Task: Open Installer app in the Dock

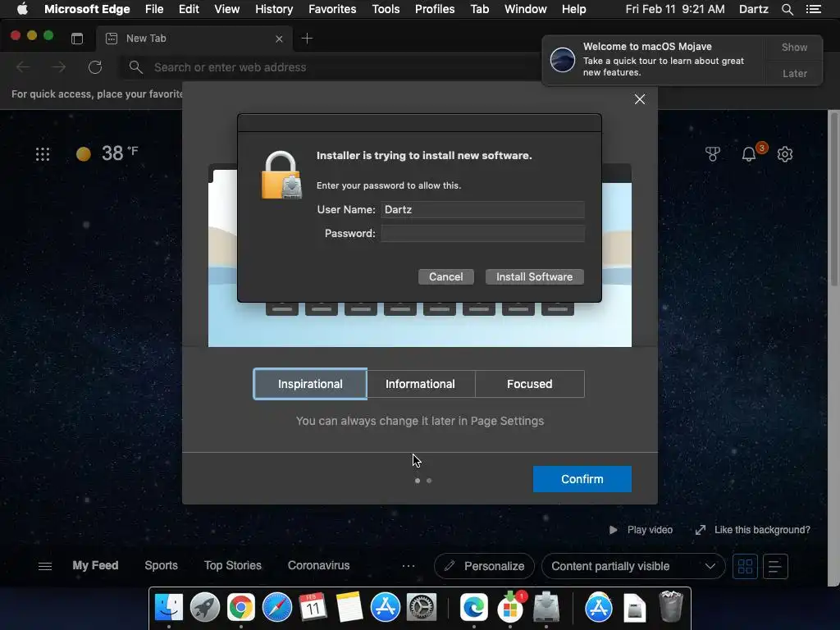Action: [546, 608]
